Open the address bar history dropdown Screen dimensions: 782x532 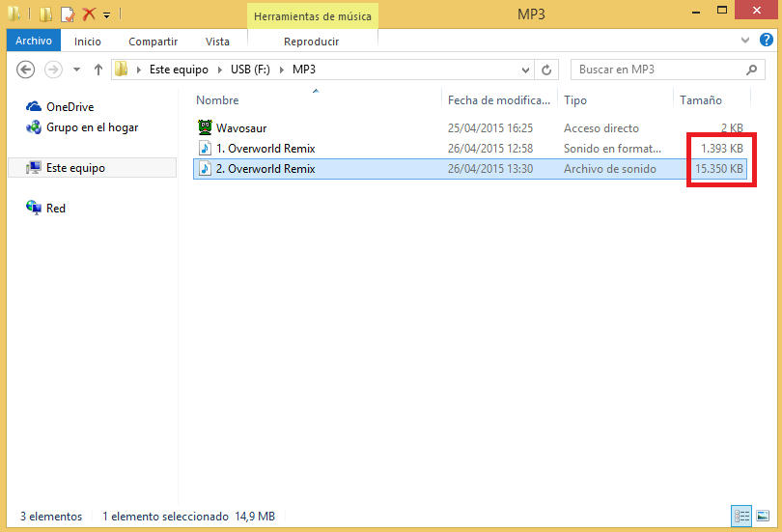click(x=525, y=70)
